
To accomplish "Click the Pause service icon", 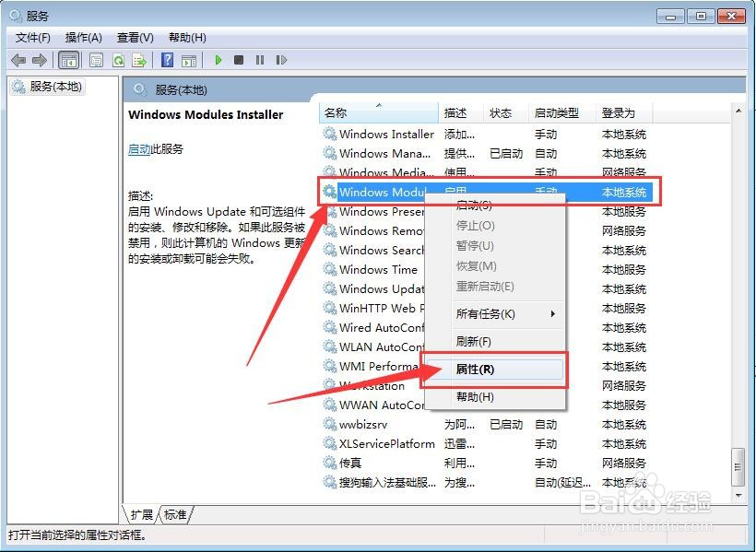I will (260, 60).
